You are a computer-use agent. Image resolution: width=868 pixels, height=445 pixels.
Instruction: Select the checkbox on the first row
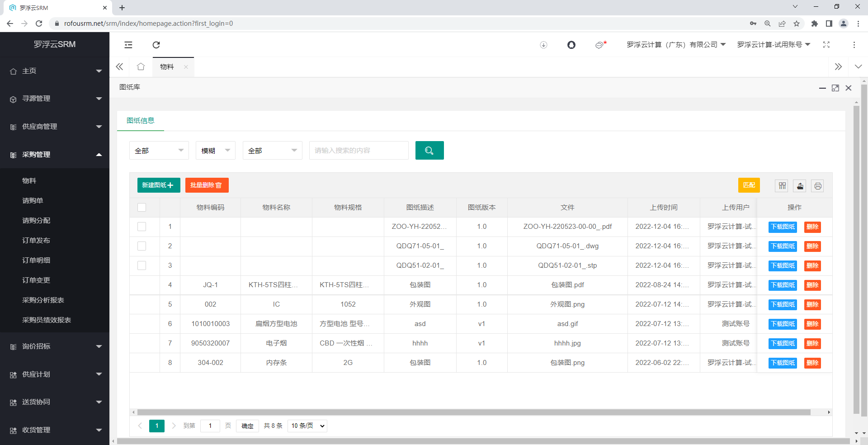[142, 227]
